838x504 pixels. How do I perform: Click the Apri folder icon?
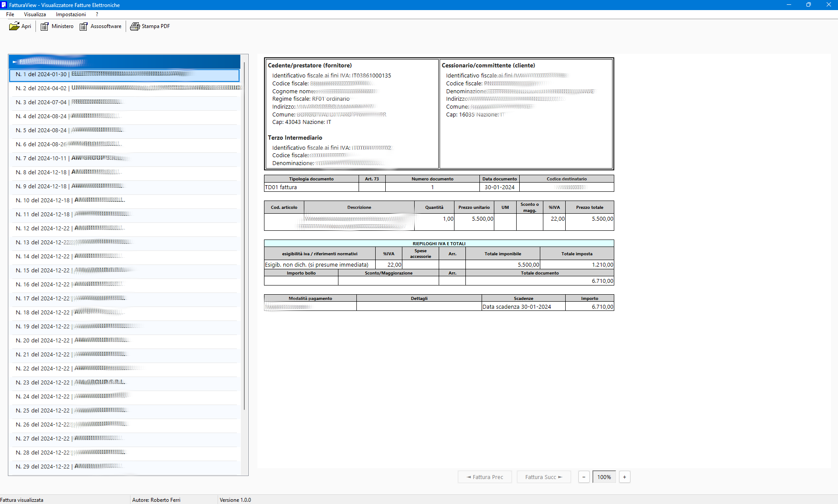coord(14,26)
